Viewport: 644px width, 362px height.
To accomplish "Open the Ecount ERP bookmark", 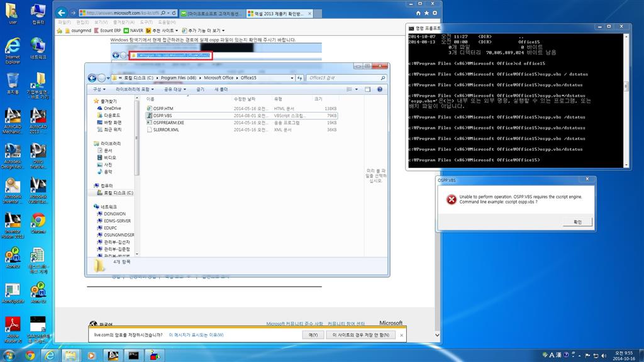I will [108, 30].
